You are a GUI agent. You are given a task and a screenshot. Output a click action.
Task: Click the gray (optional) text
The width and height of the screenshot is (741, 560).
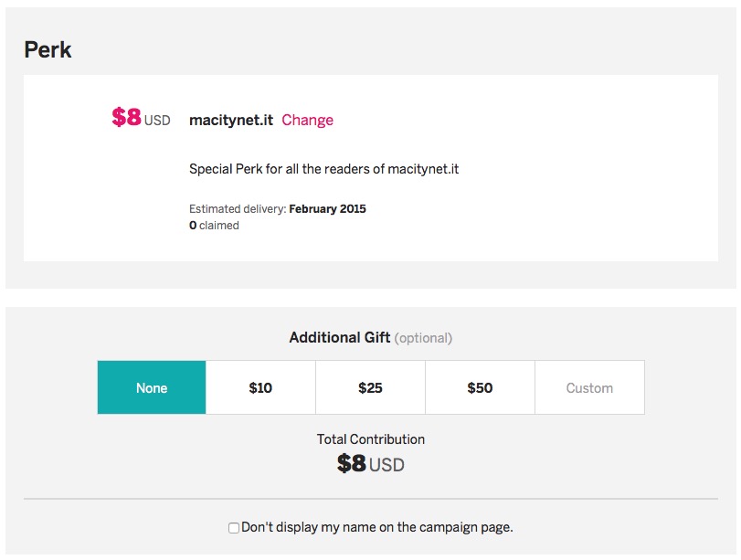click(423, 338)
